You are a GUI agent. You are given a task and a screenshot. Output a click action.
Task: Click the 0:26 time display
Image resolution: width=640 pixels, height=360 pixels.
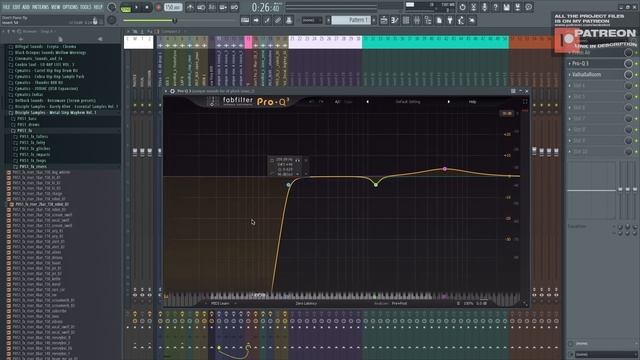pos(266,7)
